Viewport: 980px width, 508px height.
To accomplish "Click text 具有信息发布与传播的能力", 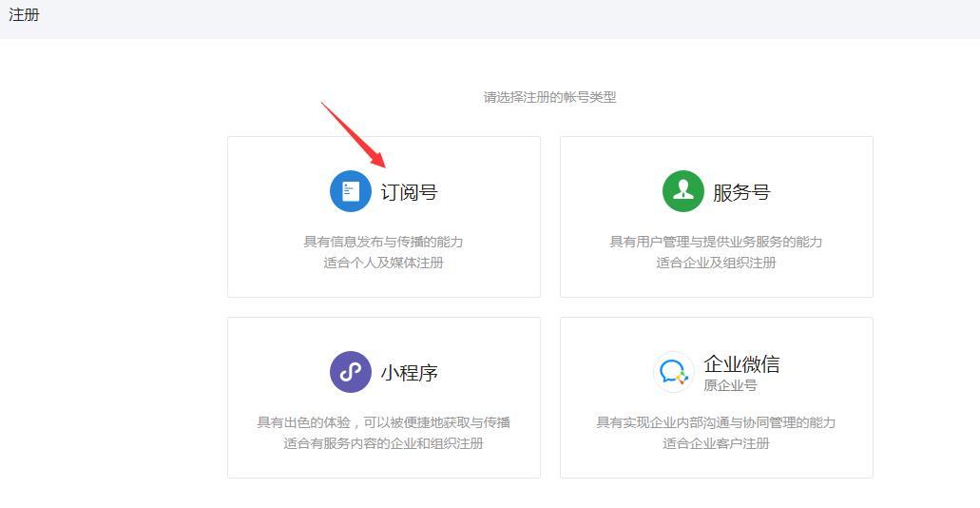I will 383,242.
